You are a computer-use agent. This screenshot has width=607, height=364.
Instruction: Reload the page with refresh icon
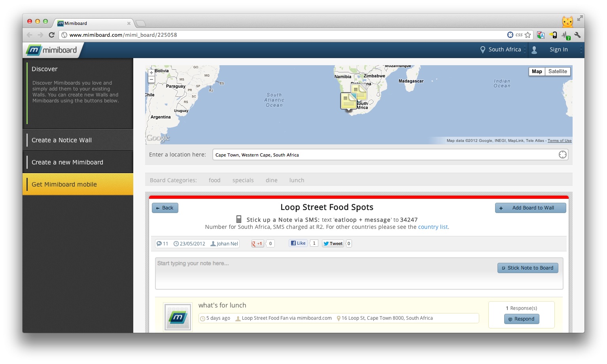tap(51, 35)
